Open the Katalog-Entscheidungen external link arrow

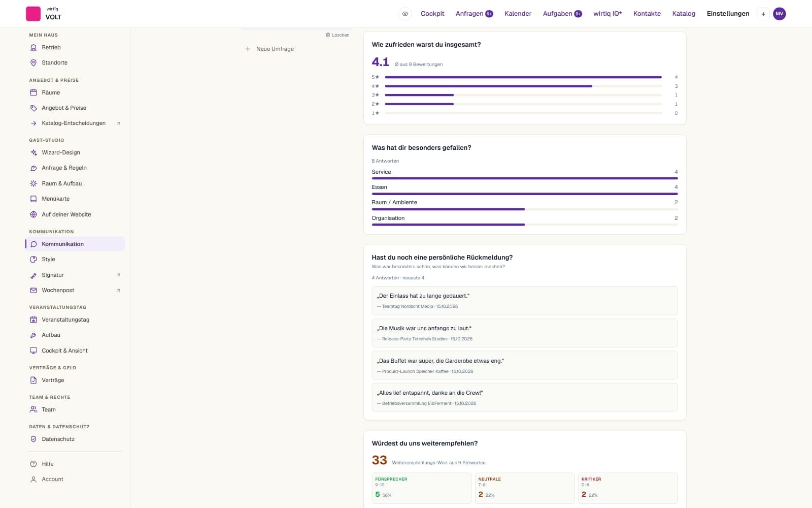[118, 123]
